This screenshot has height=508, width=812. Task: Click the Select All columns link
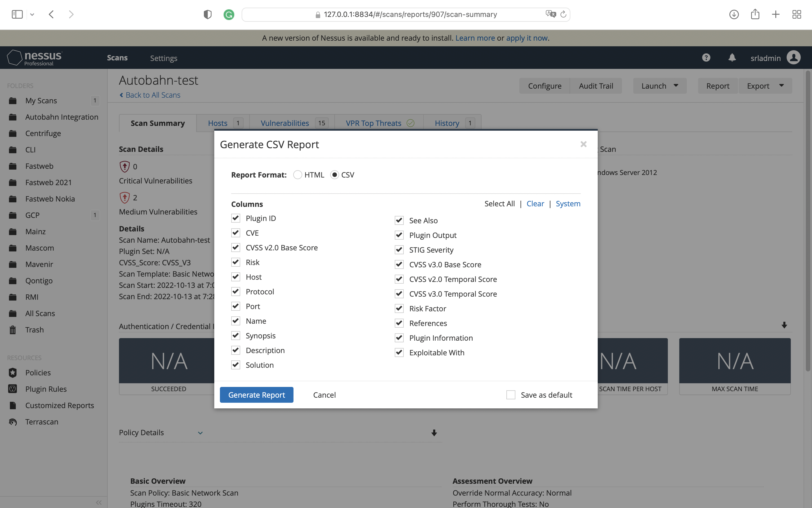(499, 203)
